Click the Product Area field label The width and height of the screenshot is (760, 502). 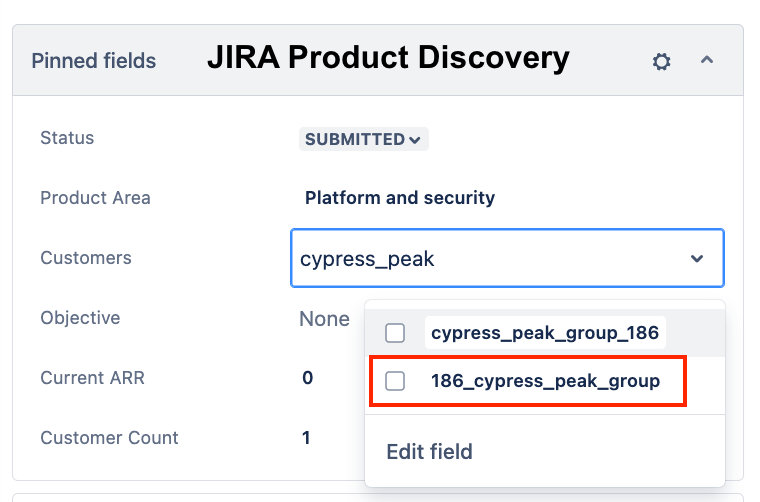tap(95, 198)
